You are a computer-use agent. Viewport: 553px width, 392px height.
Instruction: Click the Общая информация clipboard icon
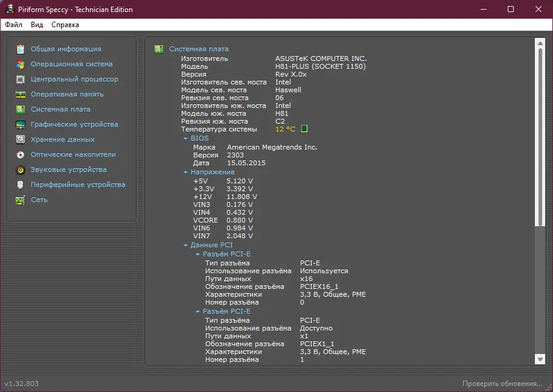pos(21,49)
